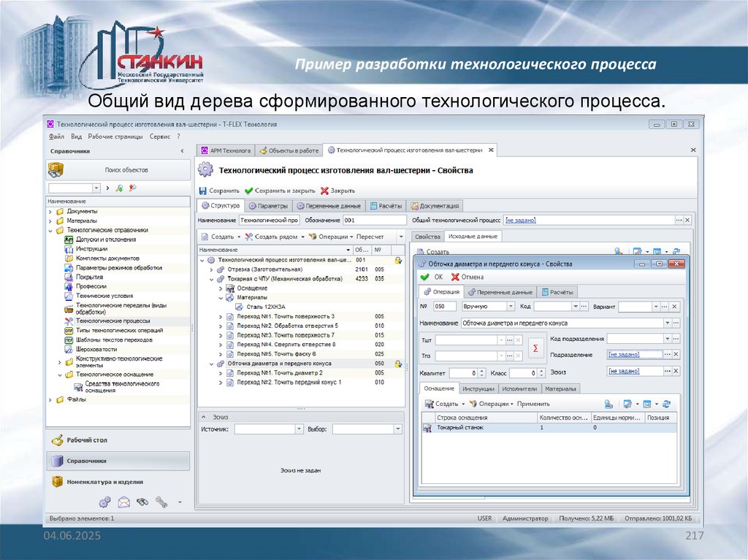Click the refresh icon in Оснащение toolbar
748x560 pixels.
666,404
